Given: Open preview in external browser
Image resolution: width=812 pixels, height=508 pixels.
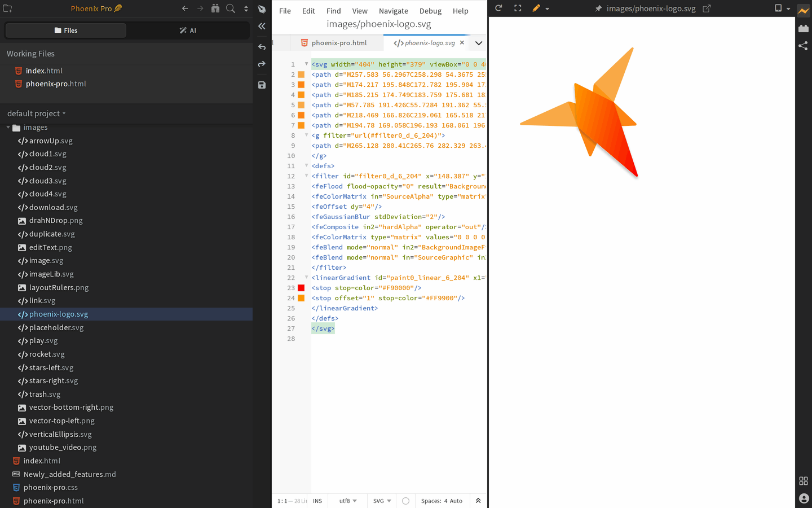Looking at the screenshot, I should (x=707, y=8).
